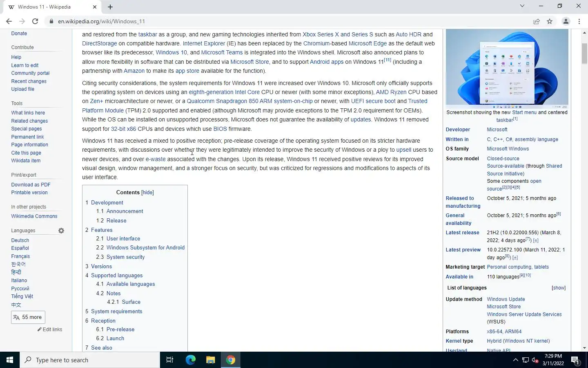Reload the Wikipedia page

[35, 21]
